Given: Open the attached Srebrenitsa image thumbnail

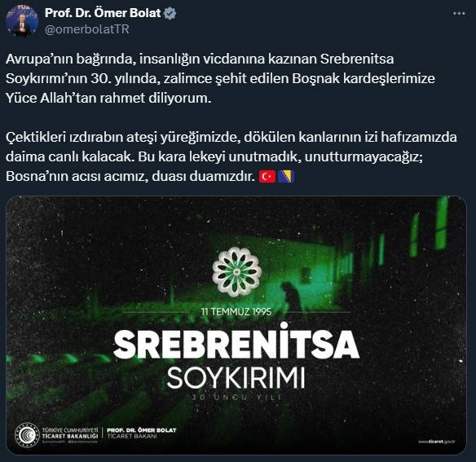Looking at the screenshot, I should click(236, 325).
